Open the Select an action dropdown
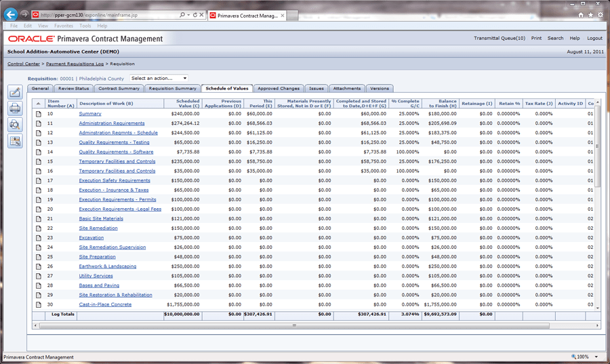This screenshot has width=610, height=364. click(159, 78)
